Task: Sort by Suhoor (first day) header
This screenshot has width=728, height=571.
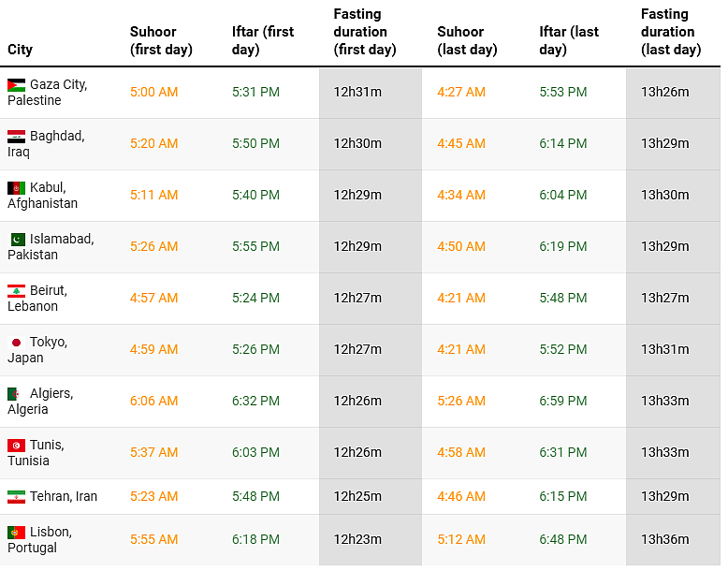Action: [161, 40]
